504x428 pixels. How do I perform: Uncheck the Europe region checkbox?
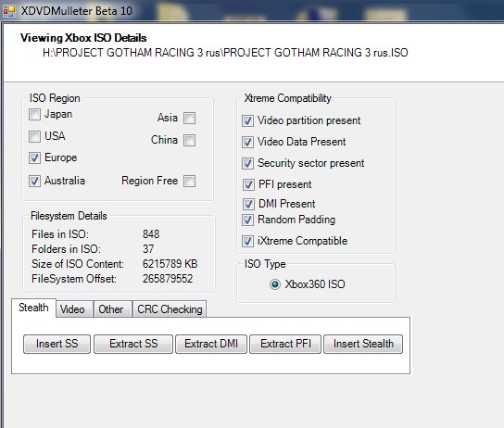point(34,157)
